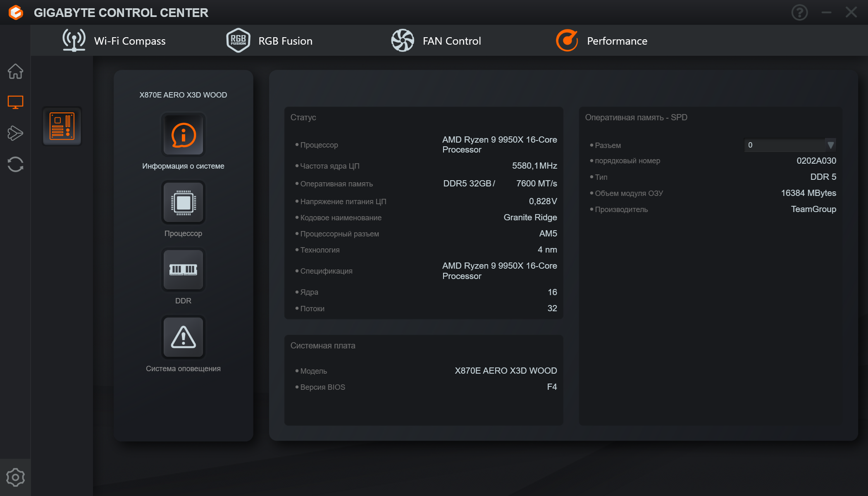
Task: Open the DDR memory icon
Action: [183, 270]
